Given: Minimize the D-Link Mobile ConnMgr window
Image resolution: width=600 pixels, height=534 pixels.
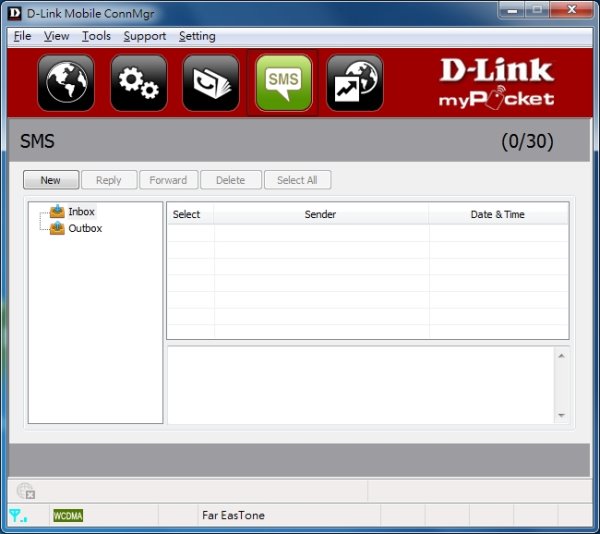Looking at the screenshot, I should [512, 10].
